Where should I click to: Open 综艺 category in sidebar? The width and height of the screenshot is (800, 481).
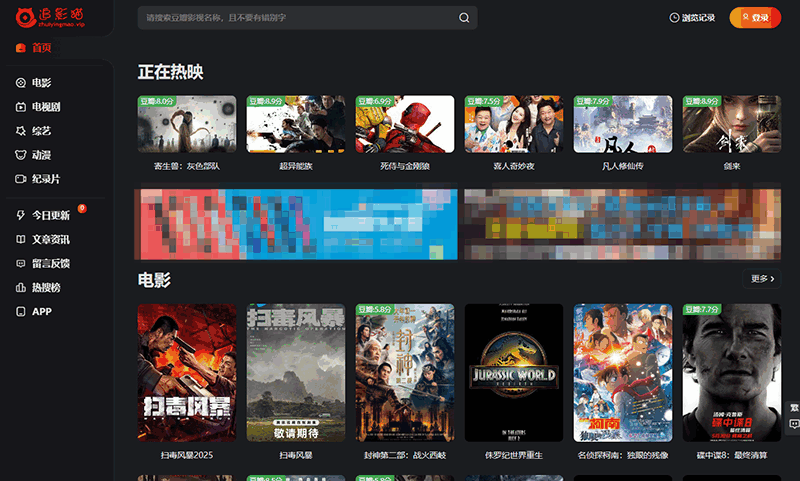point(41,131)
